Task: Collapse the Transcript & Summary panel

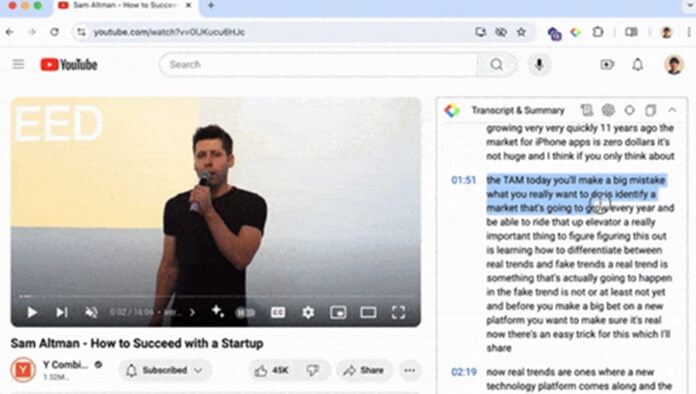Action: (672, 110)
